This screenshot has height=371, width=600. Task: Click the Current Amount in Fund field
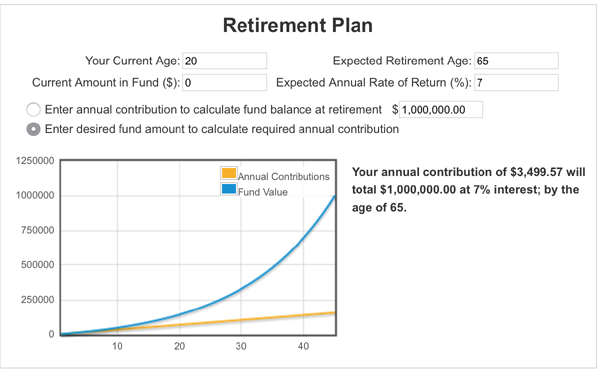point(225,83)
